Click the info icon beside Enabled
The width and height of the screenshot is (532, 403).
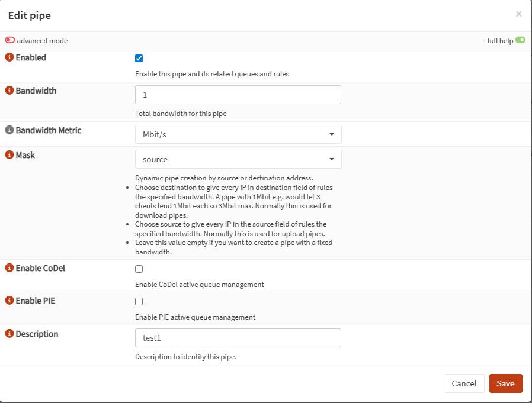pyautogui.click(x=9, y=58)
